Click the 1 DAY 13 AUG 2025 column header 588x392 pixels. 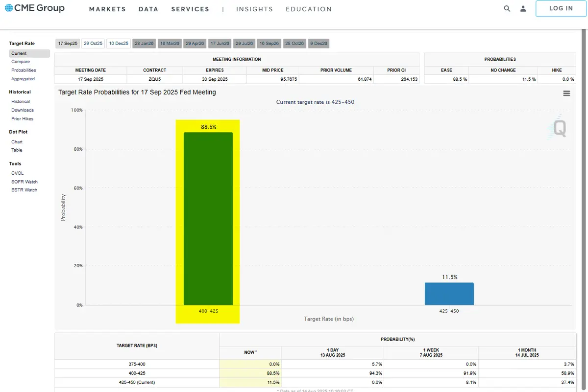coord(333,352)
